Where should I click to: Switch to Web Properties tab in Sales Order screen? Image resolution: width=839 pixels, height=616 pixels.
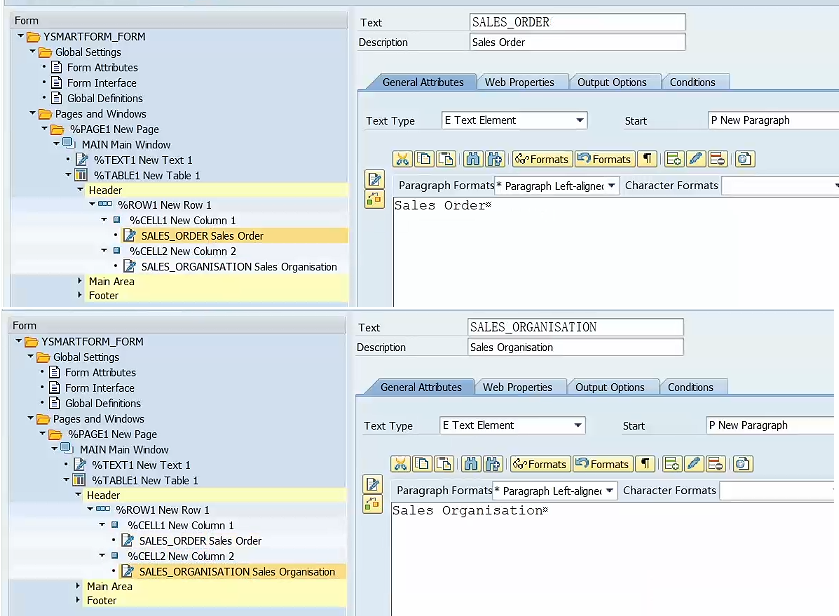[520, 82]
